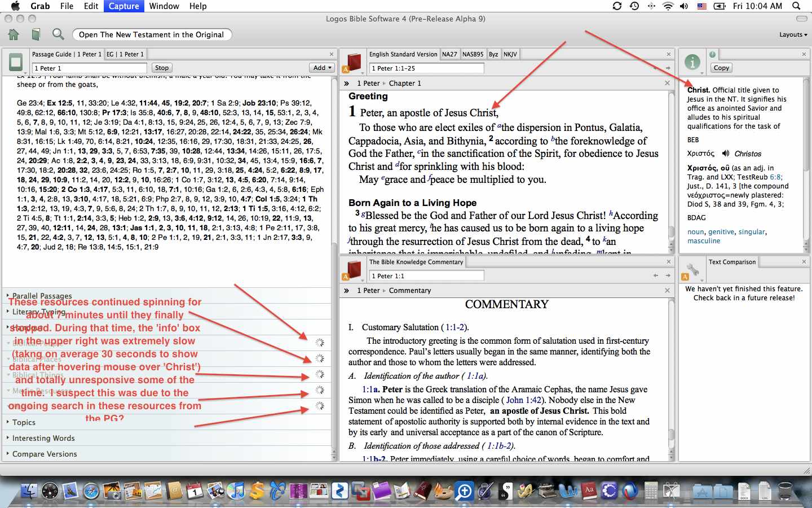This screenshot has height=508, width=812.
Task: Open Spotlight search in menu bar
Action: click(x=796, y=6)
